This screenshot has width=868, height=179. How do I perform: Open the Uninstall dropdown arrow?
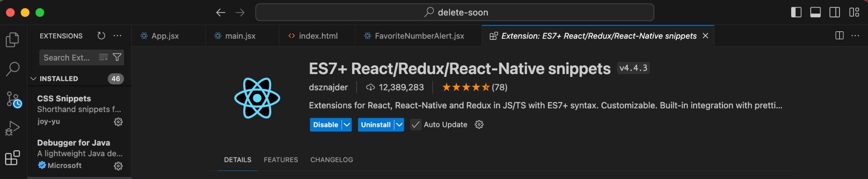click(399, 124)
